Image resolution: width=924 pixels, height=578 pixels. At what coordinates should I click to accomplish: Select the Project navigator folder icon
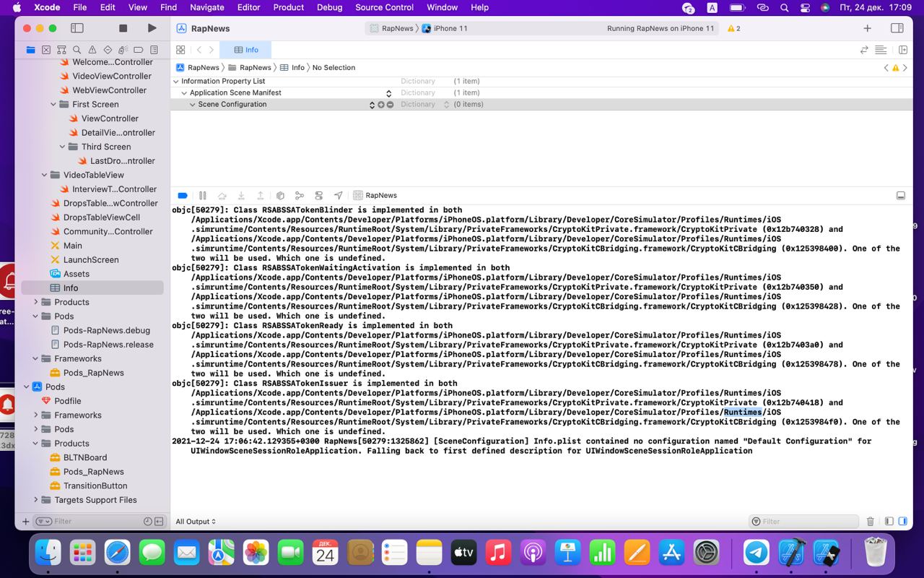point(30,50)
